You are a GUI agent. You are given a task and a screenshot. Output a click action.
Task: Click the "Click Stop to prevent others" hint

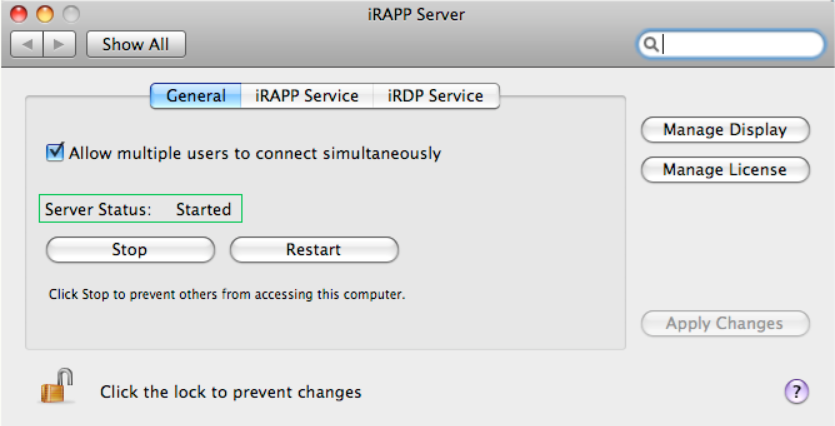[227, 294]
